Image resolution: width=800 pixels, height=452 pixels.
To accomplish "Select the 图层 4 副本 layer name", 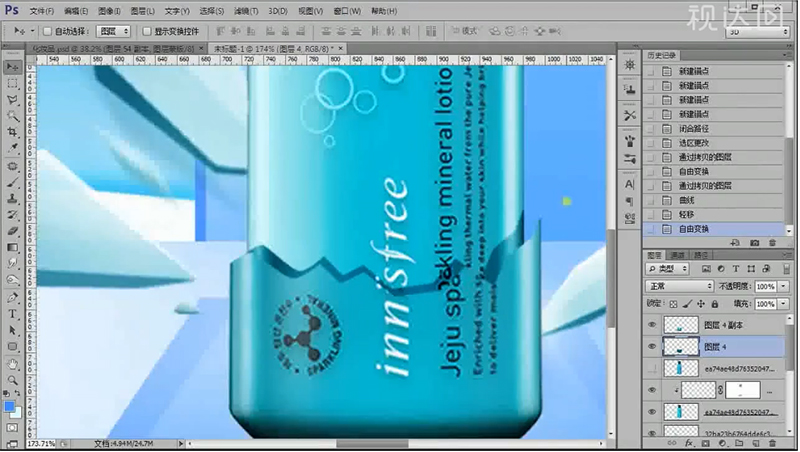I will (x=723, y=325).
